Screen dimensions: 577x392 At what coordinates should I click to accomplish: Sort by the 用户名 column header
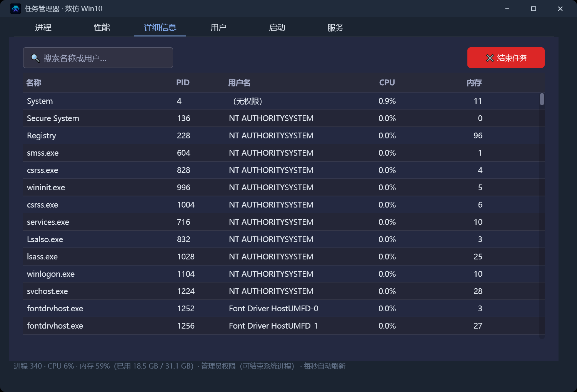[239, 83]
